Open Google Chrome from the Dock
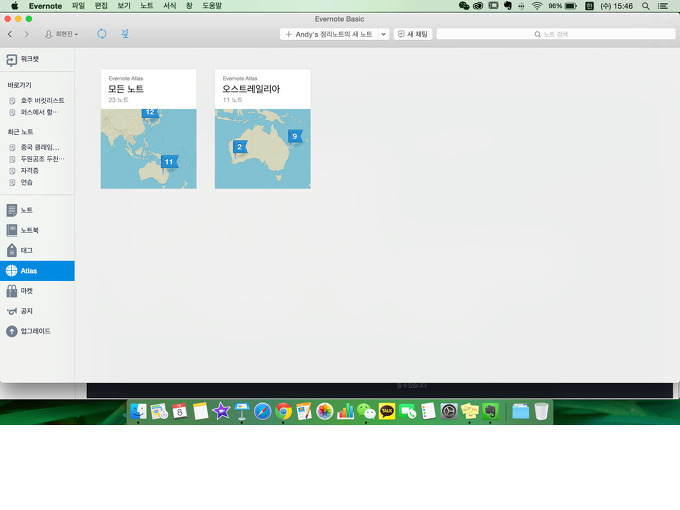The image size is (680, 510). [284, 411]
